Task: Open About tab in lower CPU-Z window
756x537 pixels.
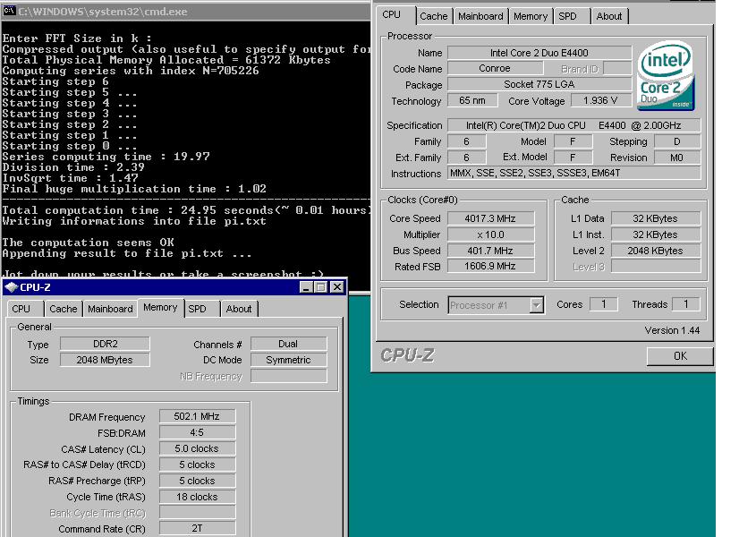Action: click(x=239, y=309)
